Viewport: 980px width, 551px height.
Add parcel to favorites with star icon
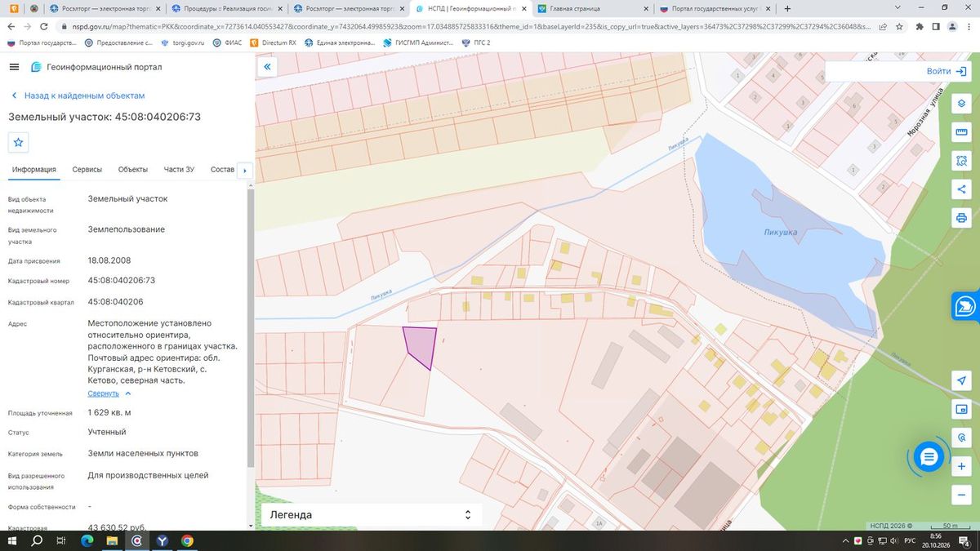(19, 142)
